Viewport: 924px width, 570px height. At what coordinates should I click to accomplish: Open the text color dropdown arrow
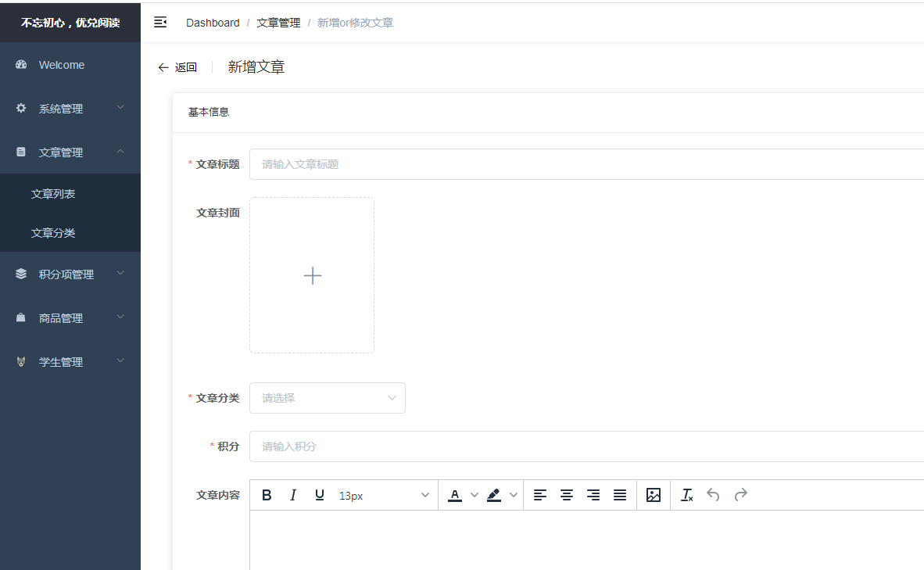(475, 495)
